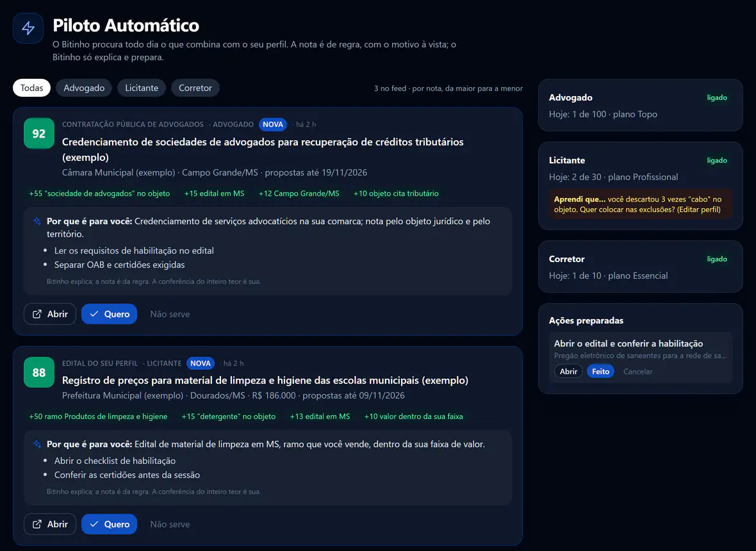Switch to the Licitante filter tab
Image resolution: width=756 pixels, height=551 pixels.
[142, 88]
